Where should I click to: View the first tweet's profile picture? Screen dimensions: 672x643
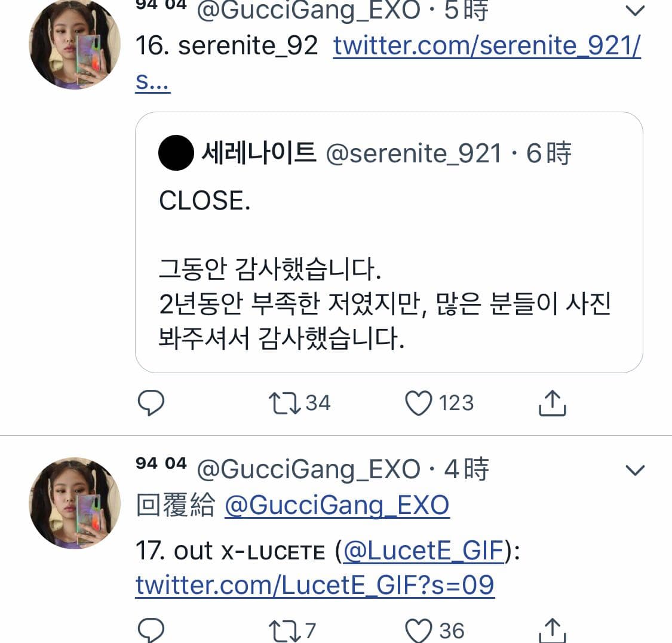(x=75, y=44)
